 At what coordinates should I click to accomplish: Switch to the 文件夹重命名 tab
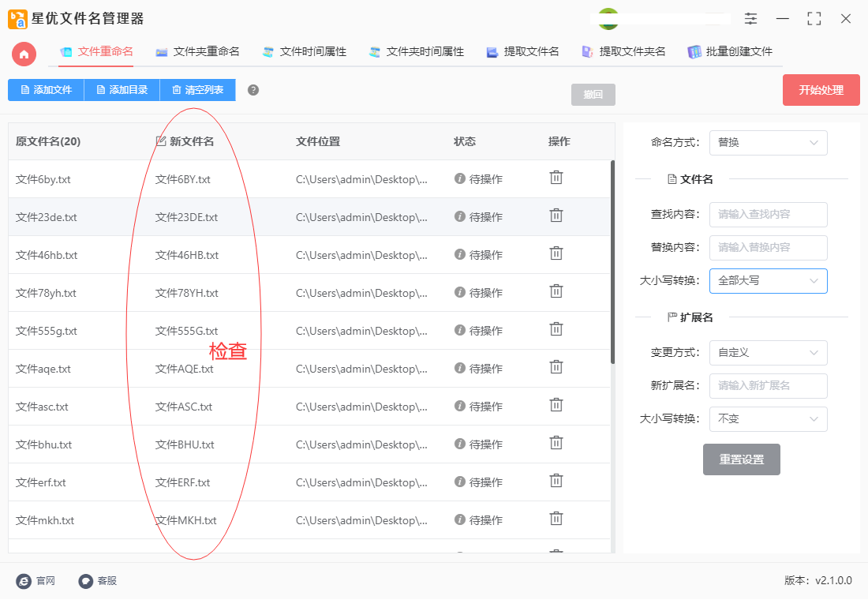[197, 52]
